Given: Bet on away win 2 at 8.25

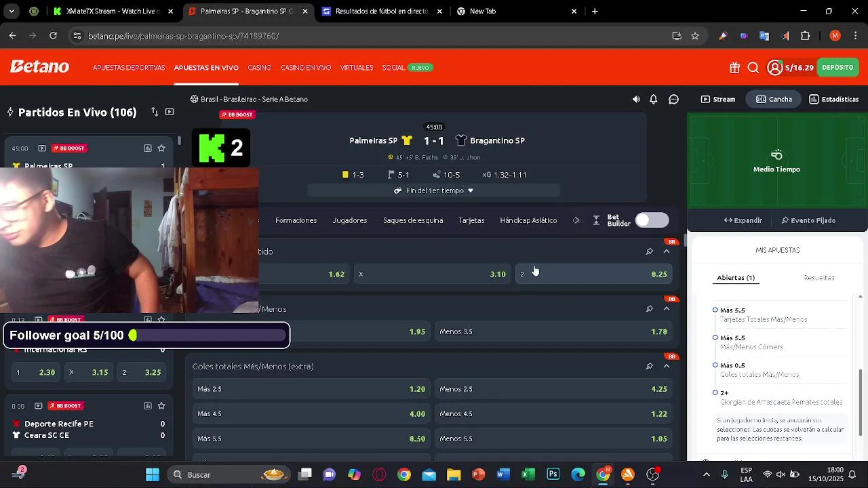Looking at the screenshot, I should pyautogui.click(x=594, y=274).
